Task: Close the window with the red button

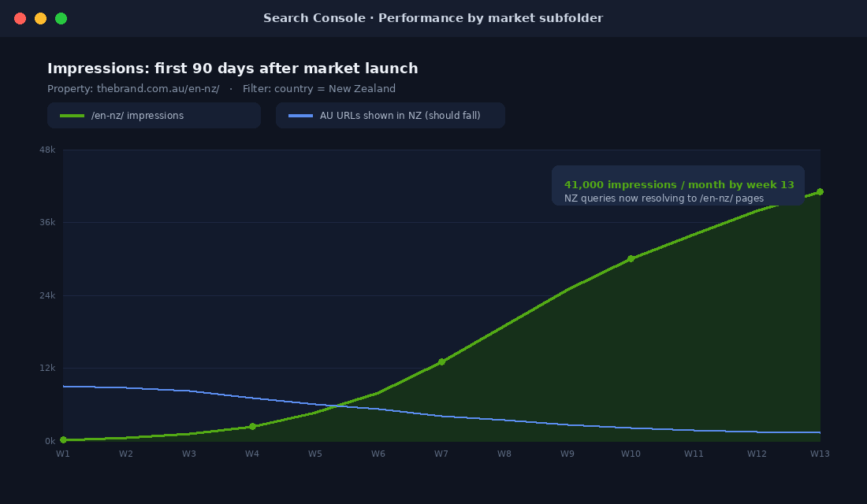Action: coord(20,19)
